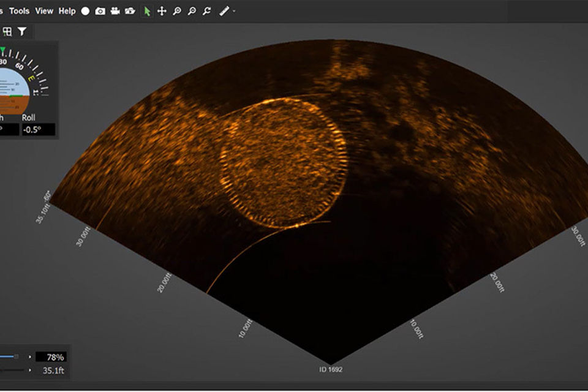The height and width of the screenshot is (392, 588).
Task: Open the filter funnel icon
Action: coord(22,31)
